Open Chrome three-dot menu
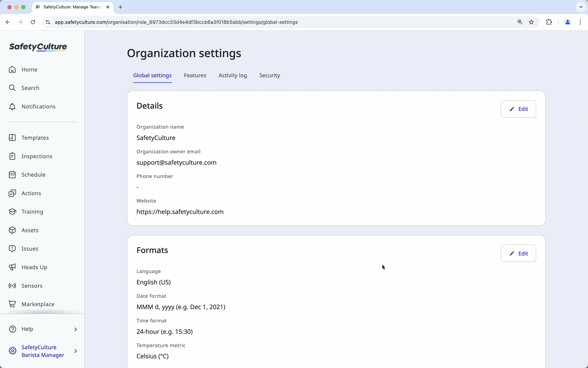Viewport: 588px width, 368px height. click(580, 22)
